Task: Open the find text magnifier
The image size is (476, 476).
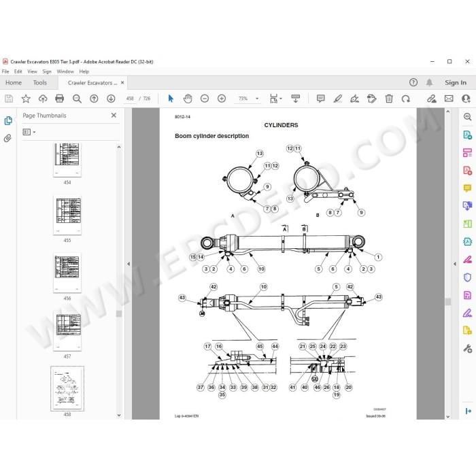Action: point(77,99)
